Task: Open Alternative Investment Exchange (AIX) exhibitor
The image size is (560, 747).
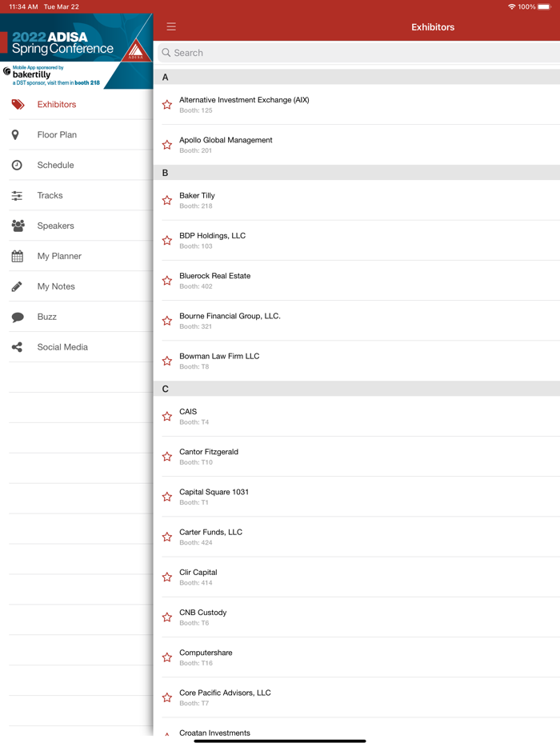Action: [x=357, y=105]
